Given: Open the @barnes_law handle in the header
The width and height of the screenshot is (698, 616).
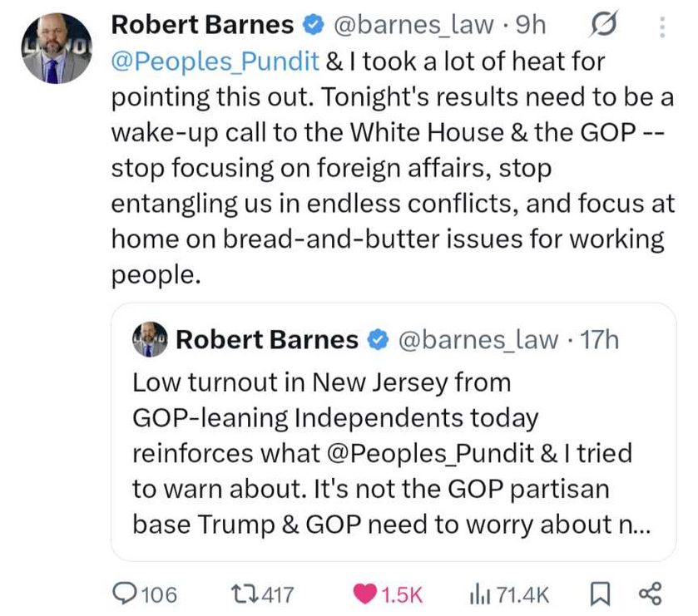Looking at the screenshot, I should [x=413, y=26].
